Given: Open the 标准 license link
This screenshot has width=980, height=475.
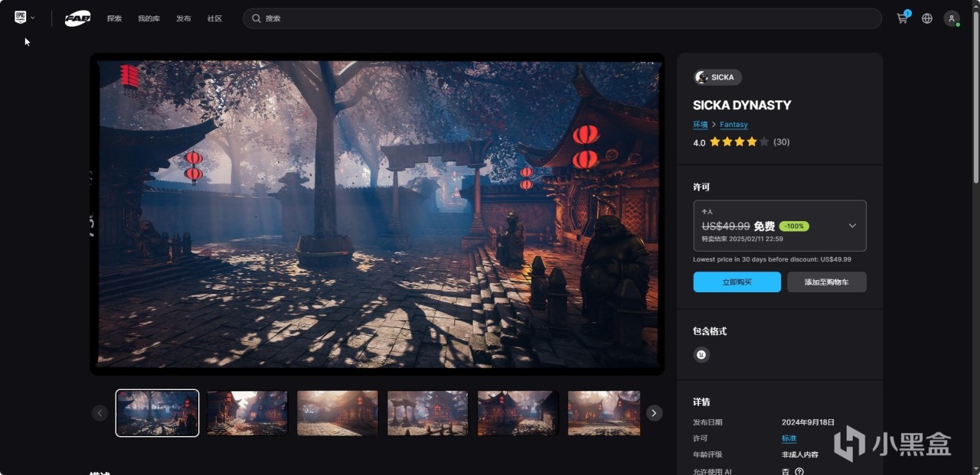Looking at the screenshot, I should click(x=789, y=439).
